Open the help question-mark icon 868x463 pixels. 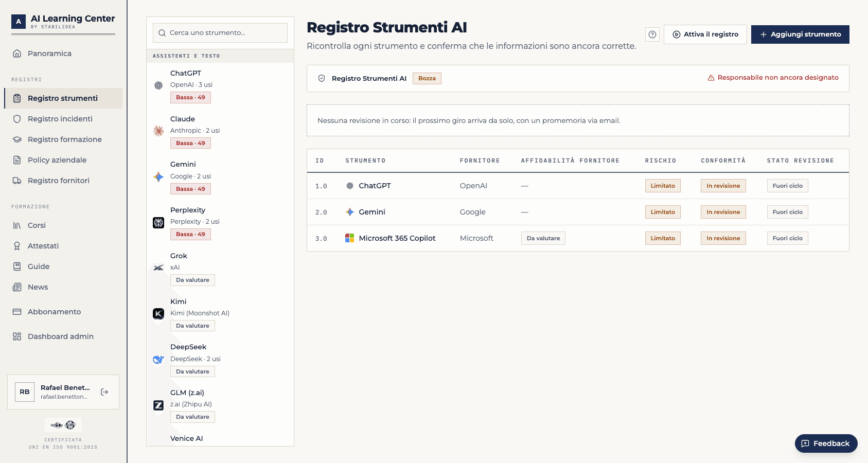coord(652,34)
